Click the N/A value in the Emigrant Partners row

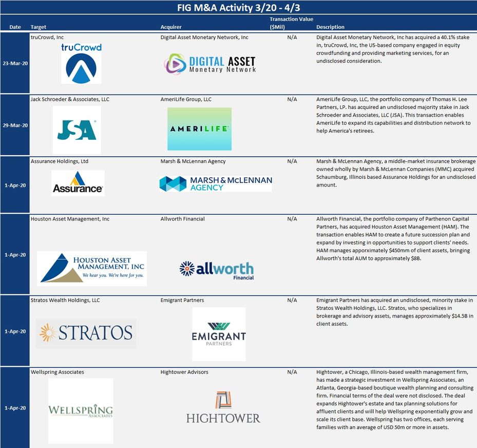point(292,300)
